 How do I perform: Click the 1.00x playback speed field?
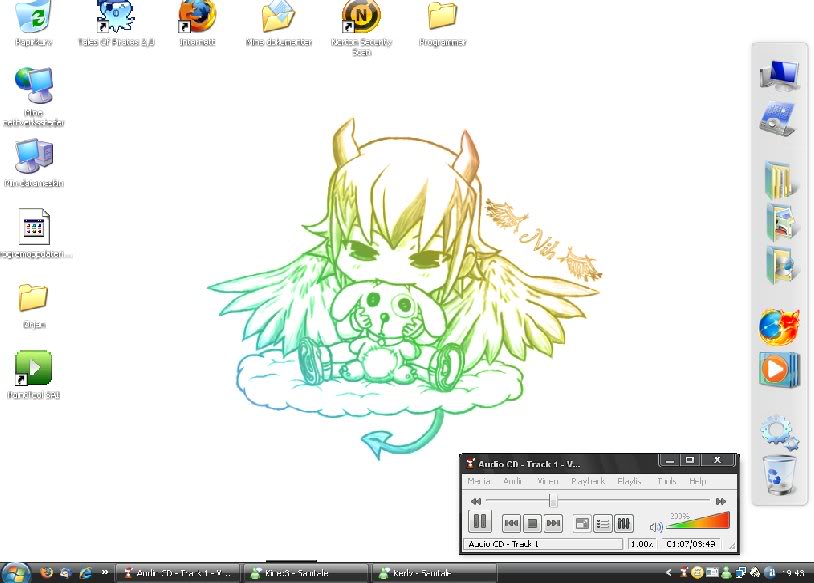(x=640, y=544)
